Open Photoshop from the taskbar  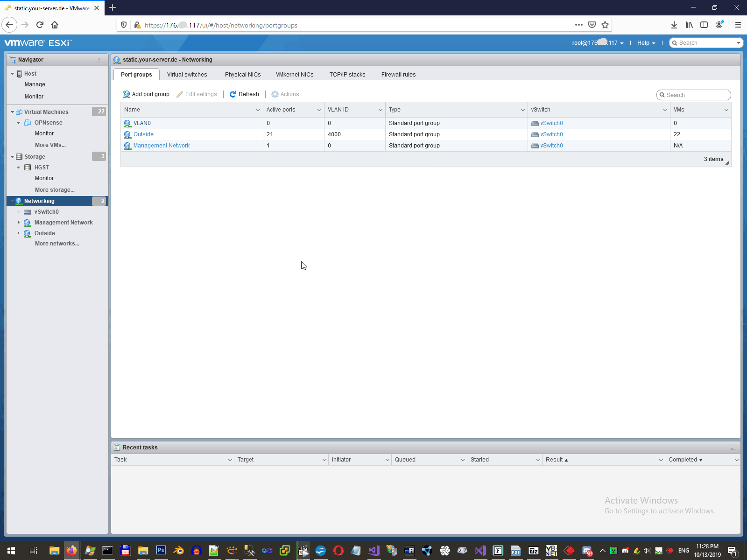point(161,551)
